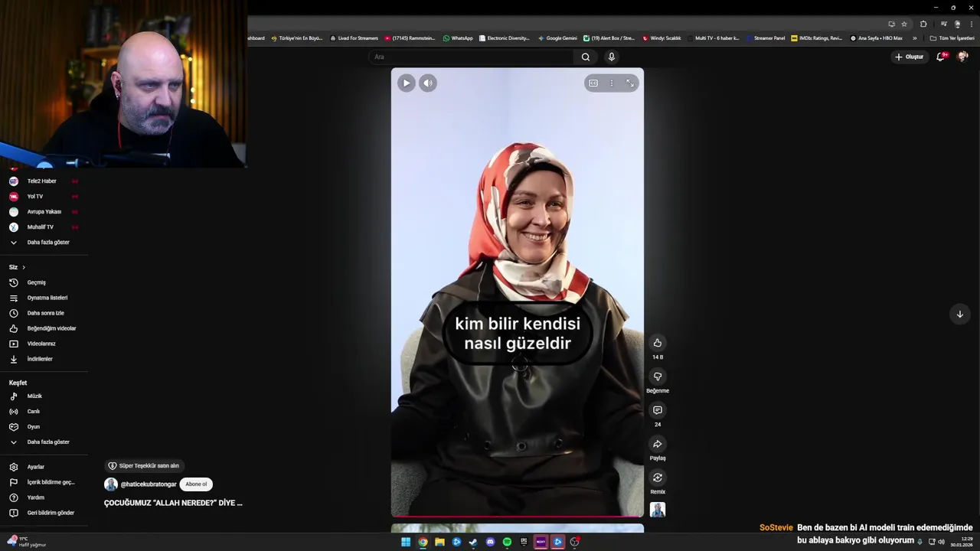Switch the Shorts player to fullscreen
980x551 pixels.
tap(629, 83)
